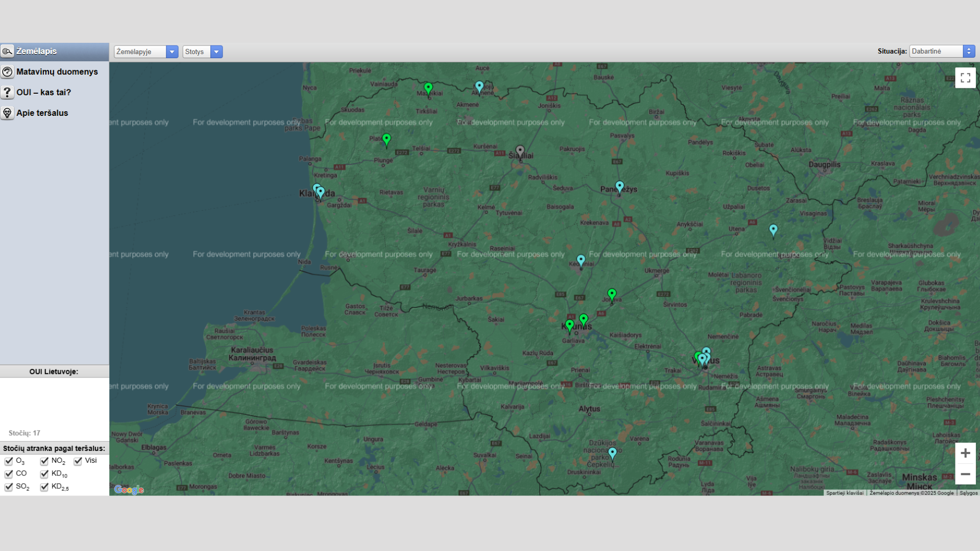The height and width of the screenshot is (551, 980).
Task: Open the OUI – kas tai? page
Action: tap(54, 92)
